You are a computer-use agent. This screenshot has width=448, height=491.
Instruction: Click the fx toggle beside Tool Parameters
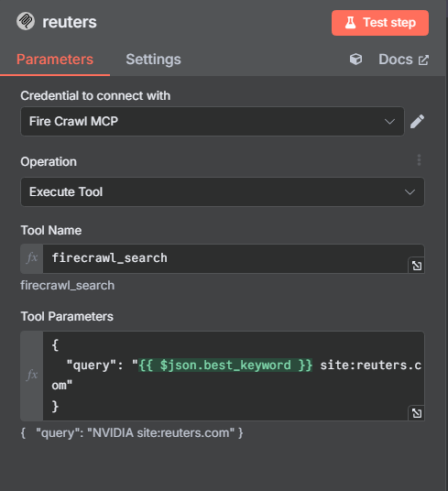point(32,376)
